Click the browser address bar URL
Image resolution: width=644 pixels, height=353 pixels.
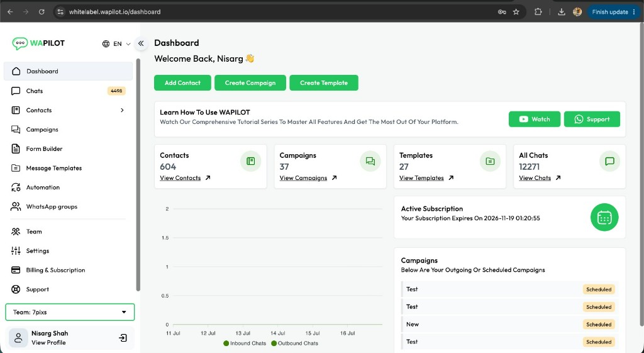(x=114, y=12)
